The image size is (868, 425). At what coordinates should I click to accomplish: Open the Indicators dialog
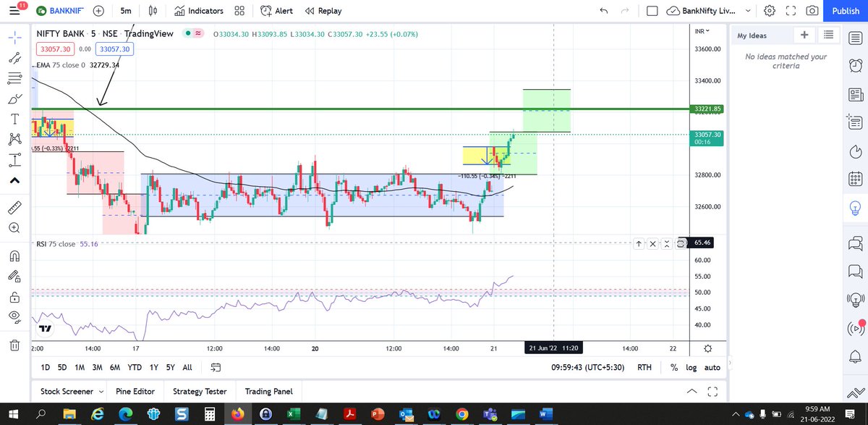click(x=199, y=11)
